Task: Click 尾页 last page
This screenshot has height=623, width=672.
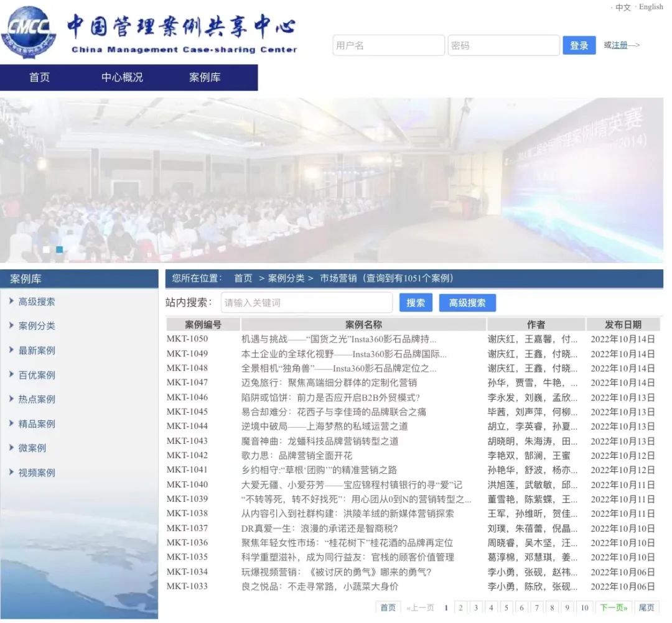Action: tap(646, 607)
